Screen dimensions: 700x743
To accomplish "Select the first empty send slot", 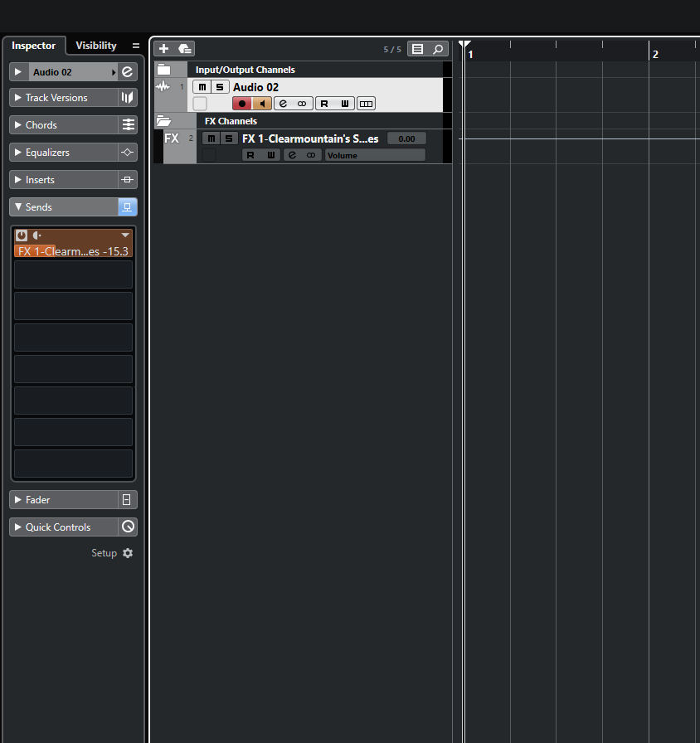I will tap(74, 274).
